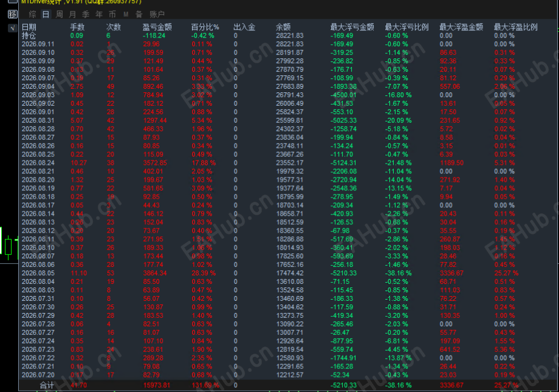The image size is (559, 392).
Task: Click the 131.69 % total percentage
Action: tap(205, 385)
